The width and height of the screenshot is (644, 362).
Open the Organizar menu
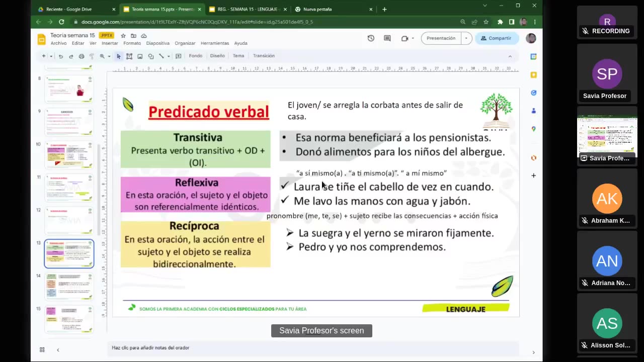click(x=185, y=43)
